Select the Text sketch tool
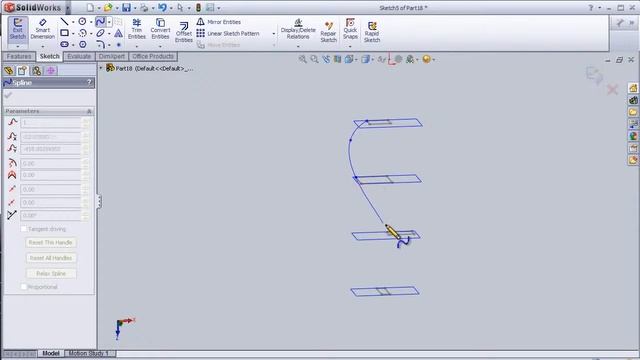The image size is (640, 360). 118,33
